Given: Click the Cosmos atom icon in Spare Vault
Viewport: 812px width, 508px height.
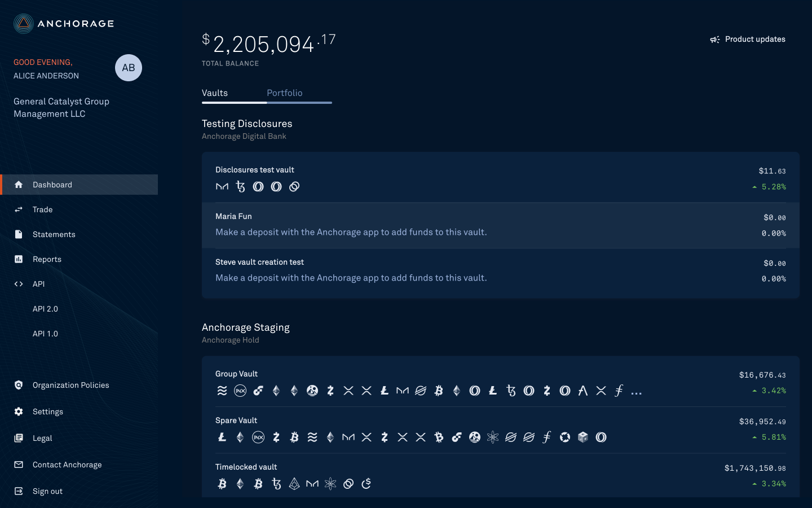Looking at the screenshot, I should tap(493, 437).
